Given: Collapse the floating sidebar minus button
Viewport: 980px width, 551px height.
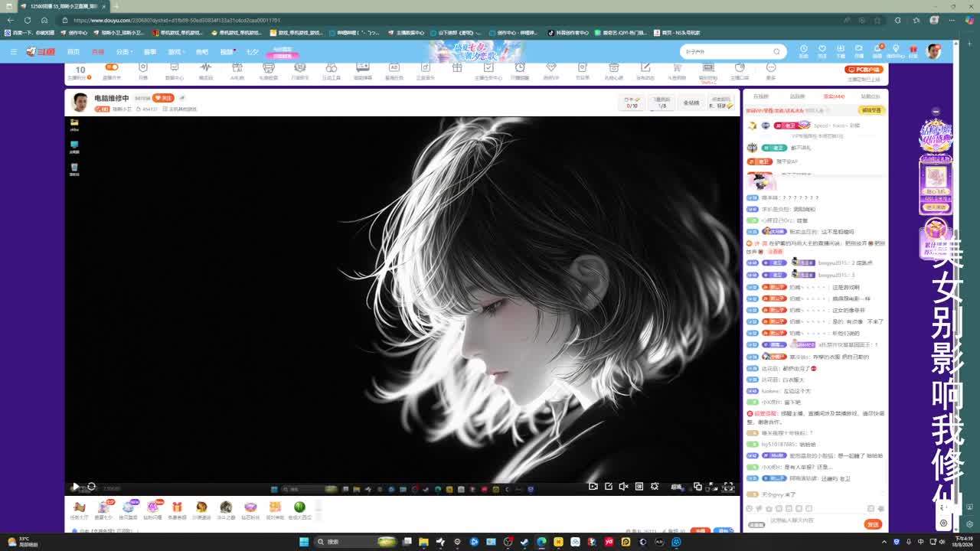Looking at the screenshot, I should click(936, 112).
